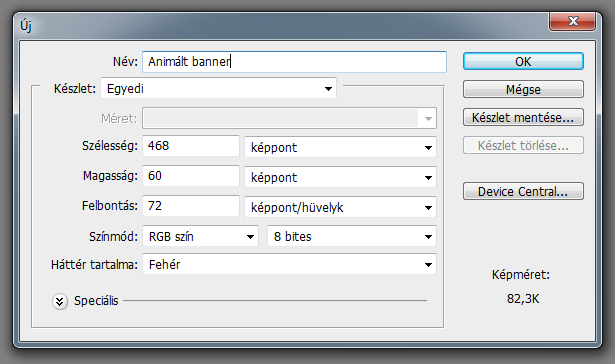Open the Készlet preset dropdown
Viewport: 615px width, 364px height.
[x=218, y=88]
